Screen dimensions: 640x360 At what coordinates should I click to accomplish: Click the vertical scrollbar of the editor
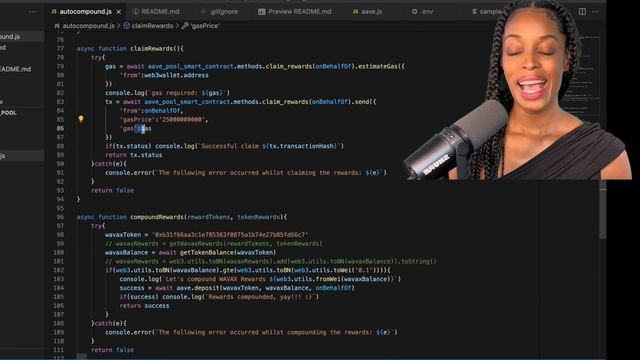[602, 210]
